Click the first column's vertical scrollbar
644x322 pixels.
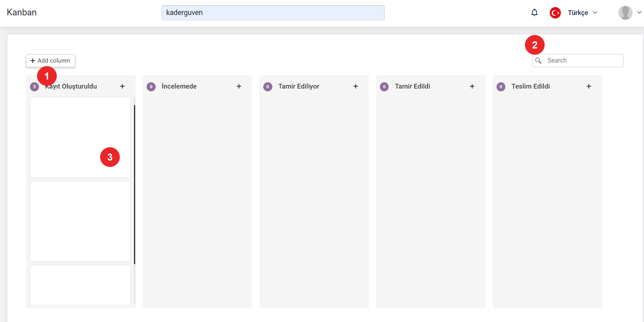pyautogui.click(x=134, y=184)
